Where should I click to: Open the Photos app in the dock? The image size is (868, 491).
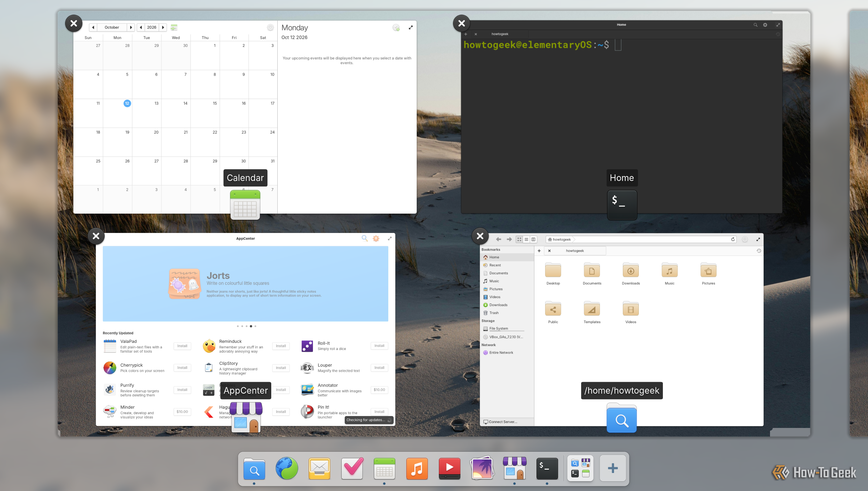point(482,468)
